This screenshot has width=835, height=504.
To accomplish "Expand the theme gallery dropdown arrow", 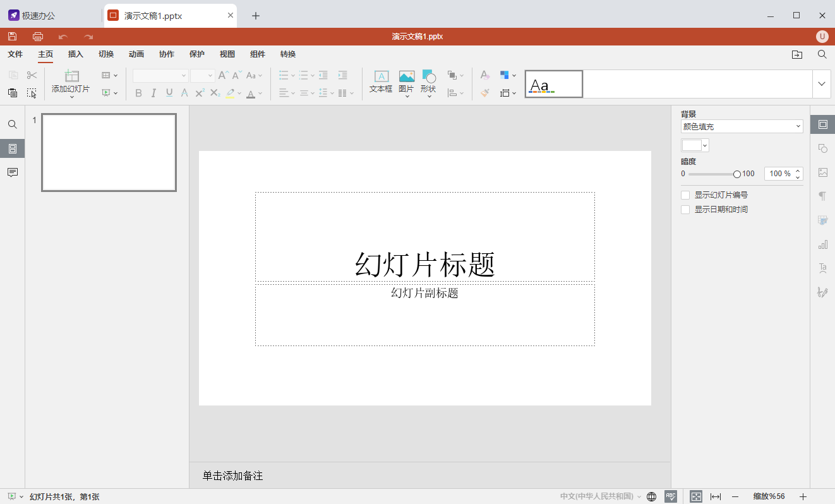I will tap(822, 84).
